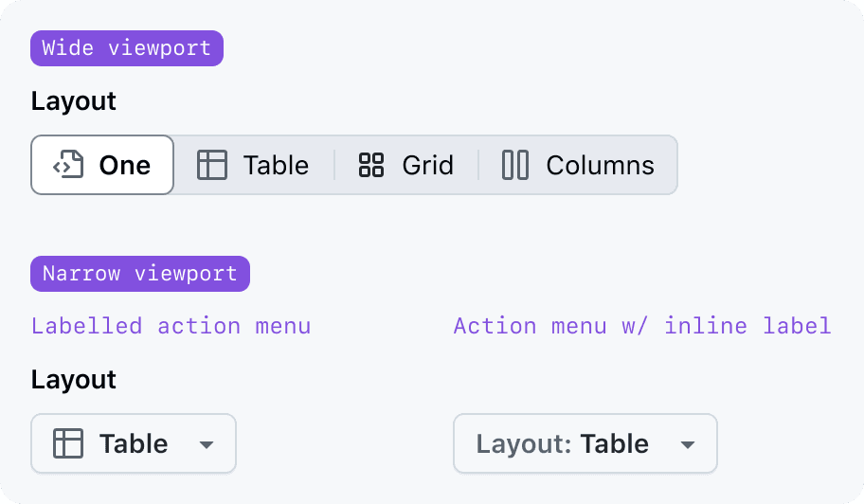Switch layout to Grid view
The height and width of the screenshot is (504, 864).
[427, 165]
